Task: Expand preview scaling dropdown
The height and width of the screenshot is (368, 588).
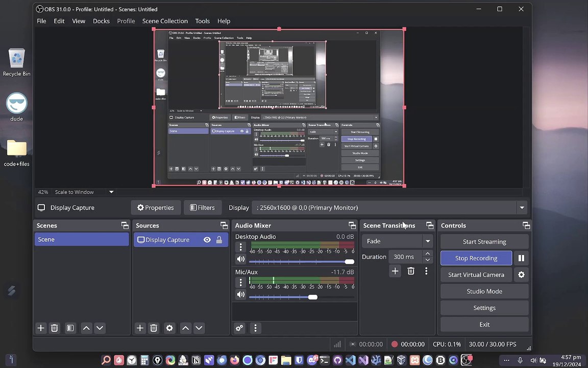Action: (111, 192)
